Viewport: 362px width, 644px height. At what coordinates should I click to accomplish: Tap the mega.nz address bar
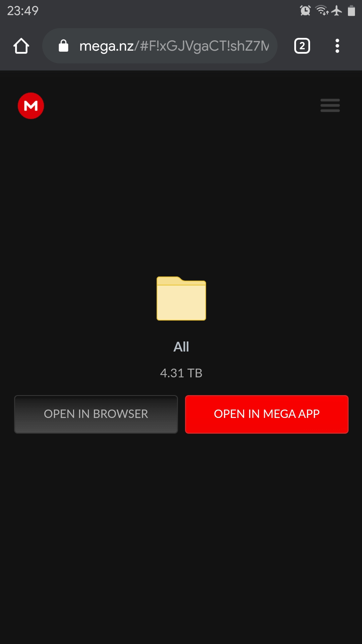click(160, 46)
